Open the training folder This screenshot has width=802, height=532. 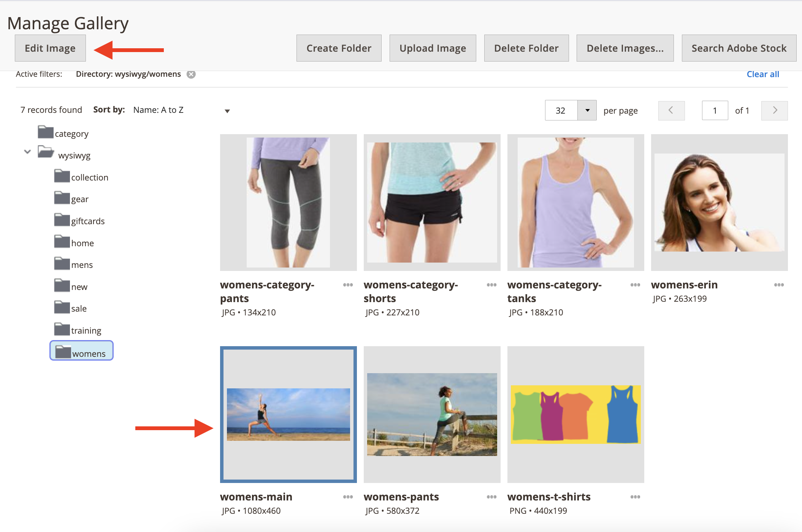pyautogui.click(x=86, y=331)
